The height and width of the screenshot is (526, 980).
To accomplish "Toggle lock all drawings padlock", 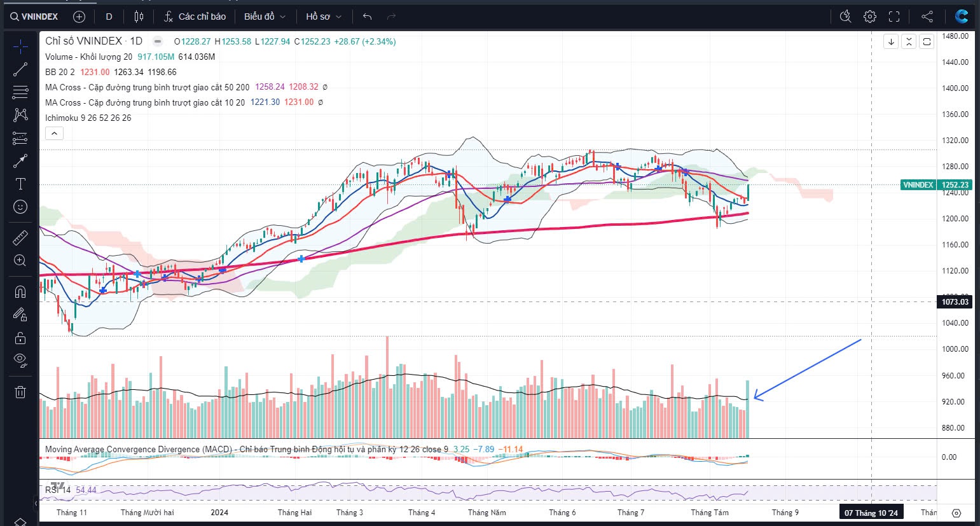I will 20,338.
